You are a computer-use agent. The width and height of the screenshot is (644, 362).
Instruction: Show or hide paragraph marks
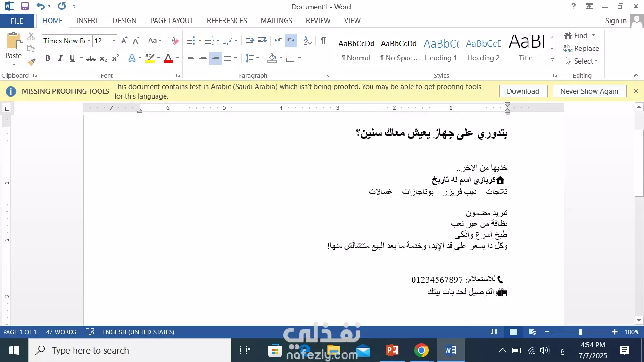click(x=323, y=41)
